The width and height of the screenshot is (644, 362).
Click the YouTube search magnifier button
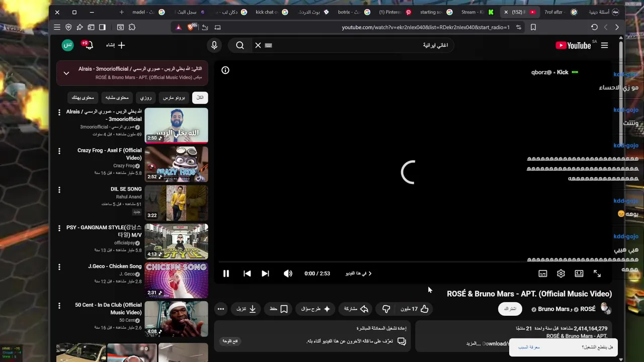point(240,45)
